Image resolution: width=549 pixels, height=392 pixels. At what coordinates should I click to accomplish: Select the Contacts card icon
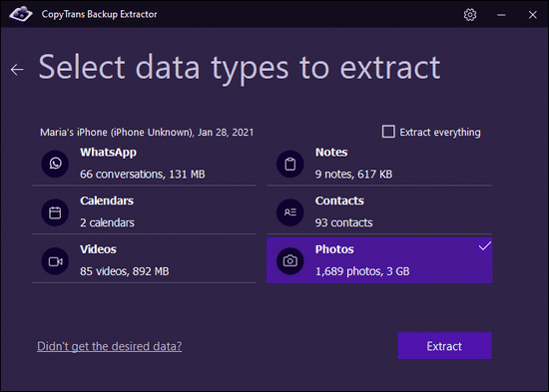coord(289,212)
